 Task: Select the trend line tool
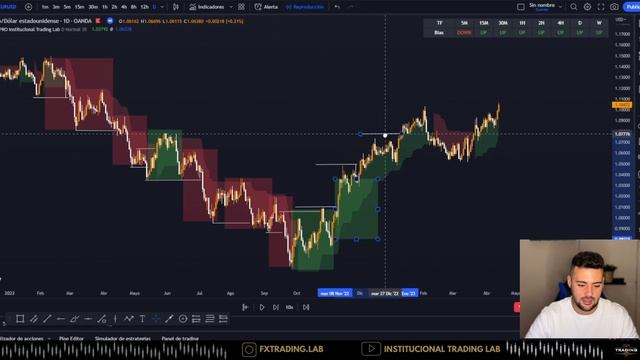(x=47, y=319)
